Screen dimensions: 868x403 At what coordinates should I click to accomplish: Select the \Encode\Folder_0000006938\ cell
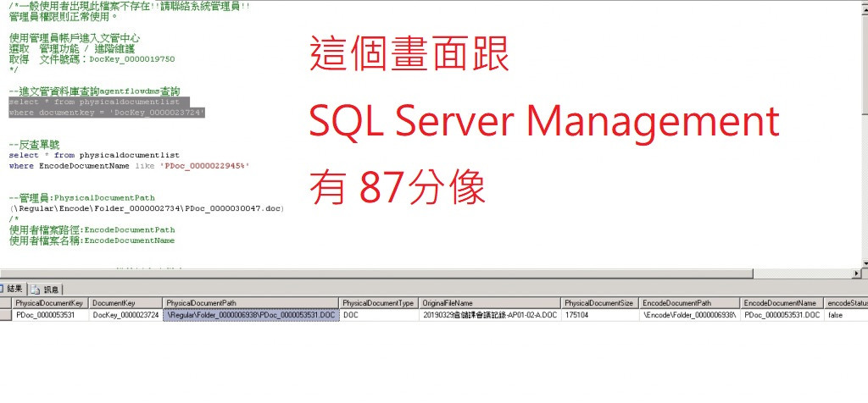click(x=690, y=315)
